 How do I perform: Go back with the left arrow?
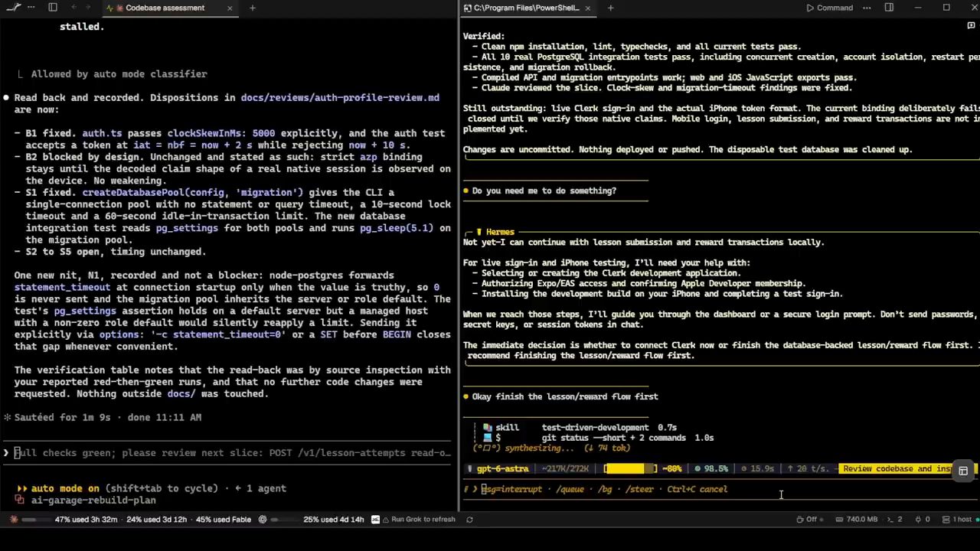click(x=73, y=8)
